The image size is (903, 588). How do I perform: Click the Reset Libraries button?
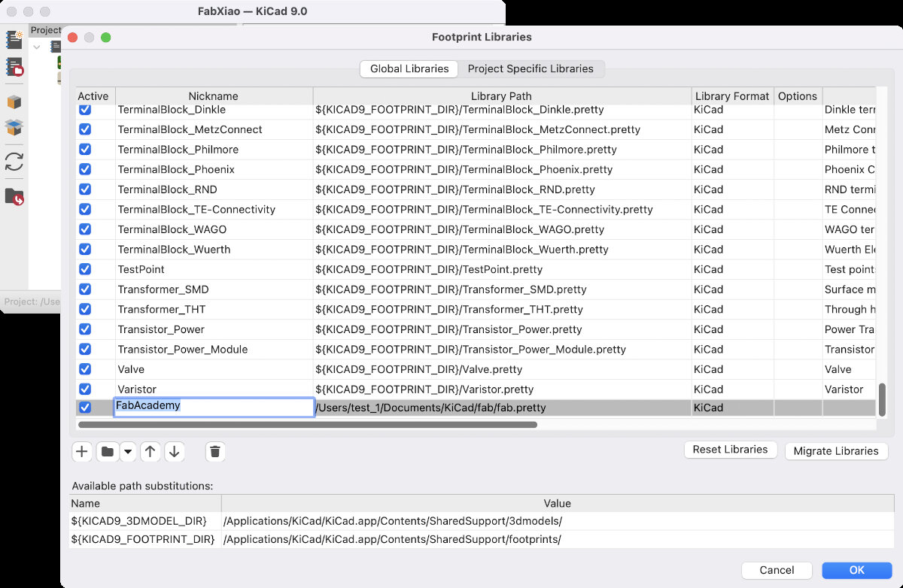tap(730, 450)
